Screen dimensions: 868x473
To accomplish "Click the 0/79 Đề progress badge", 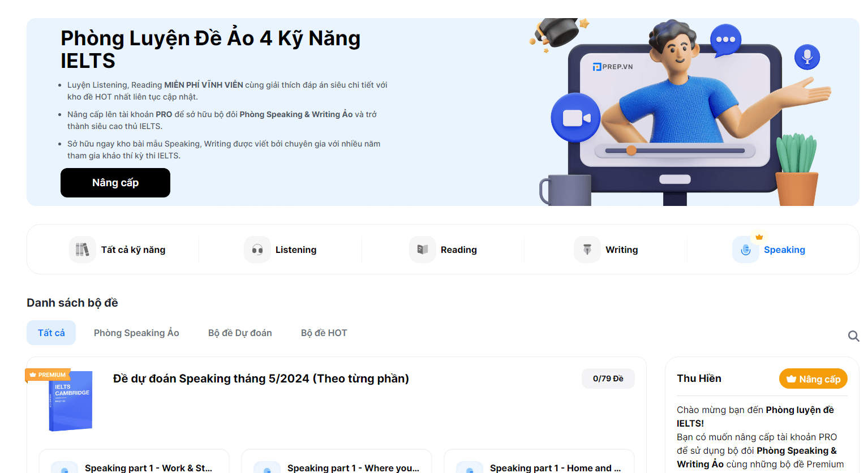I will point(608,379).
